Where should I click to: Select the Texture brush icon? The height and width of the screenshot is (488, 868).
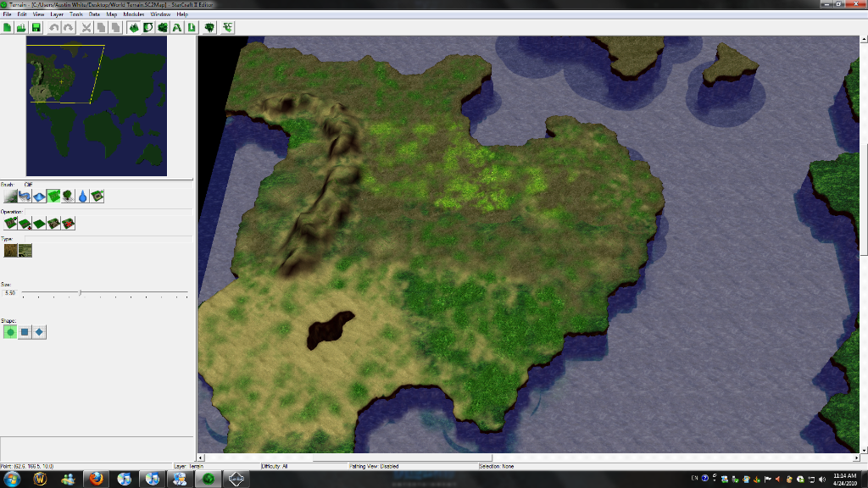click(x=10, y=196)
